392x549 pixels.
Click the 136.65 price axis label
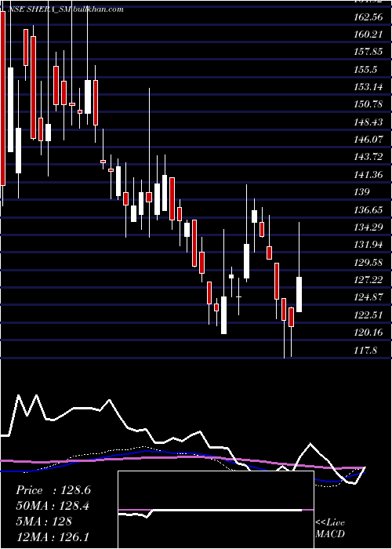point(368,209)
